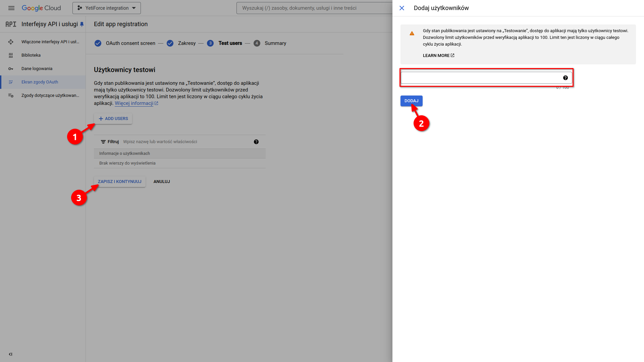Click the Dodaj użytkowników panel title
This screenshot has height=362, width=644.
pos(441,8)
